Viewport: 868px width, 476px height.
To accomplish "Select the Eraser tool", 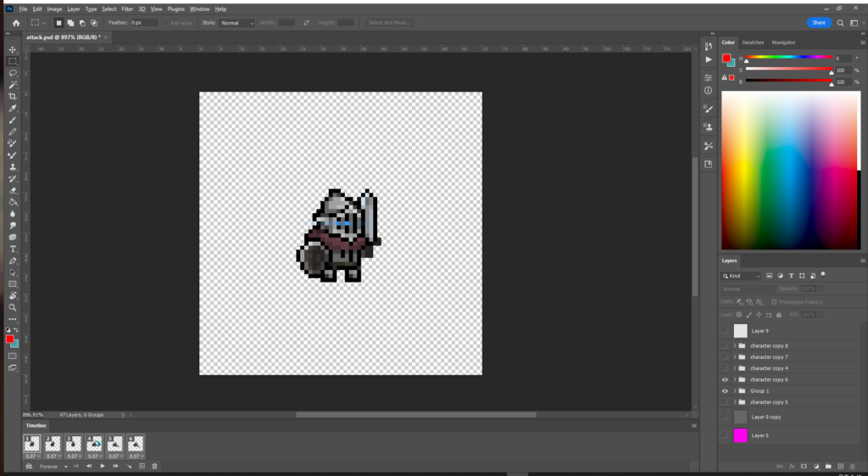I will point(12,190).
